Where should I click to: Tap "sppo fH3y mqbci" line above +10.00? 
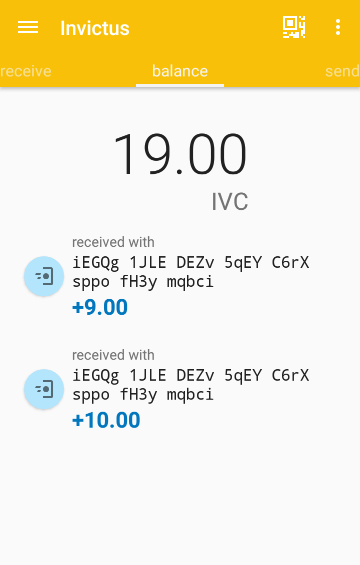tap(143, 395)
